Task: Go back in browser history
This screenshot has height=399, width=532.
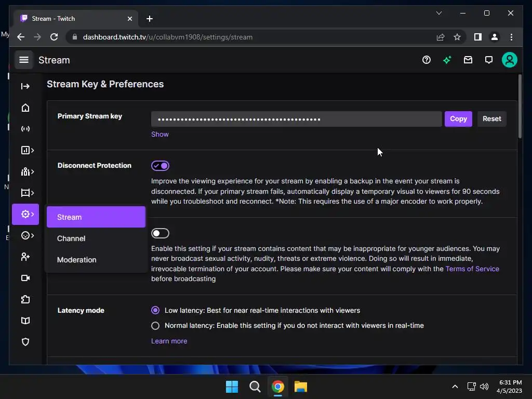Action: (21, 37)
